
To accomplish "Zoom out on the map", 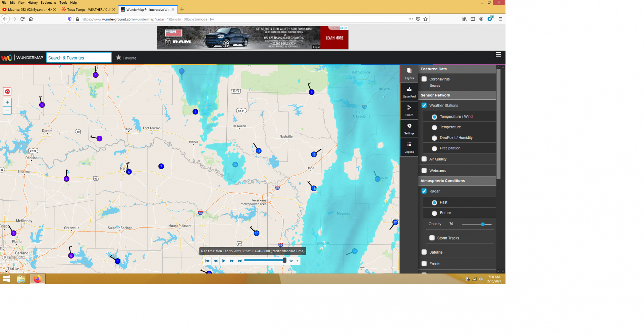I will coord(7,111).
